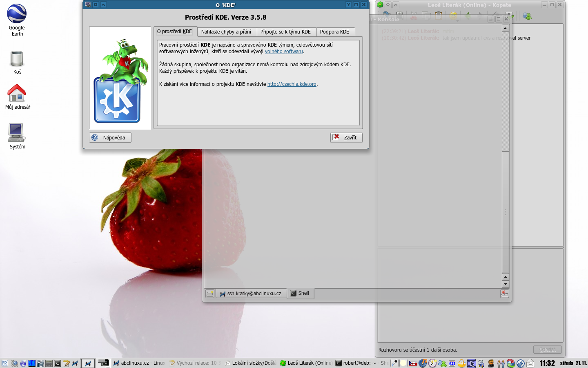Open Kopete's ICQ flower window menu
Screen dimensions: 588x368
tap(380, 5)
